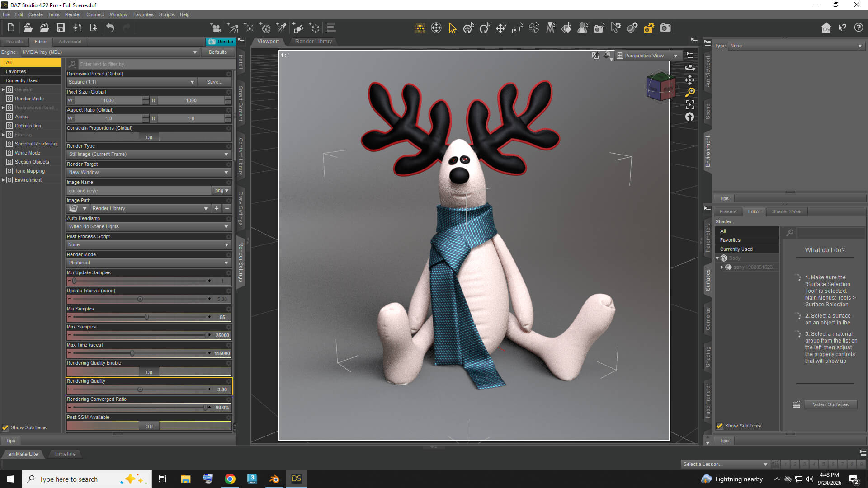Image resolution: width=868 pixels, height=488 pixels.
Task: Click the blue Render button
Action: pyautogui.click(x=221, y=42)
